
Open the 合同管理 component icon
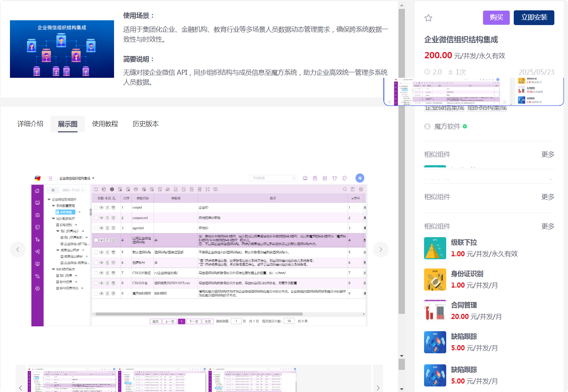435,311
